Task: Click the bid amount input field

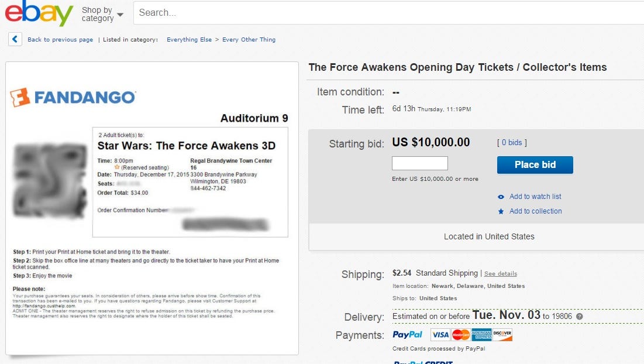Action: click(419, 163)
